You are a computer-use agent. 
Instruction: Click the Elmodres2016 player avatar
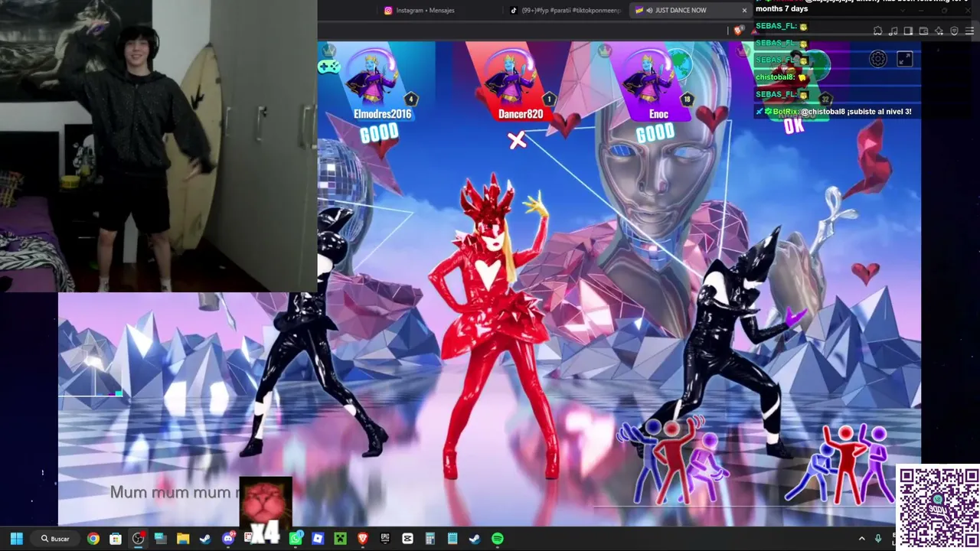coord(373,79)
